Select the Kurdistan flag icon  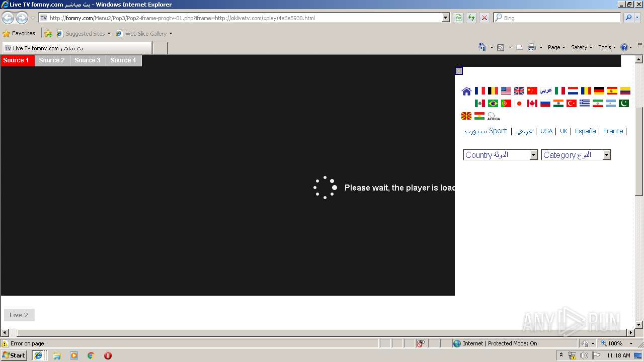click(479, 116)
